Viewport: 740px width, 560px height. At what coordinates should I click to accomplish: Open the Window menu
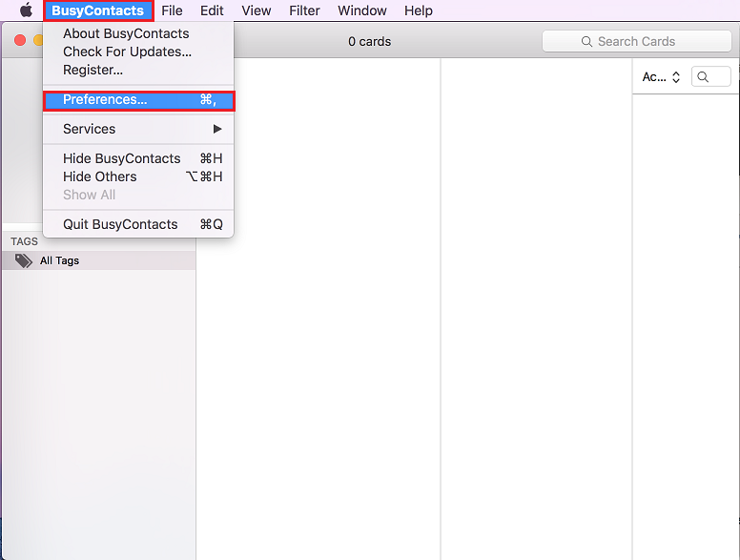click(362, 11)
